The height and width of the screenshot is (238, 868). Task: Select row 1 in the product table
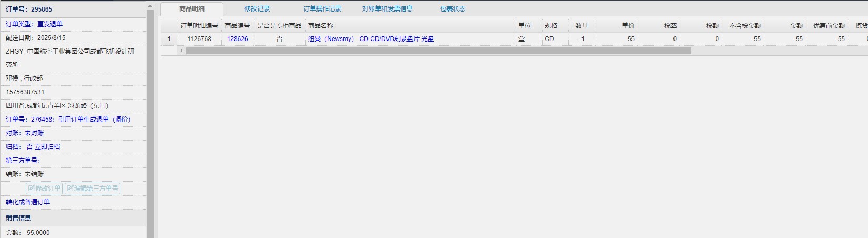[169, 39]
